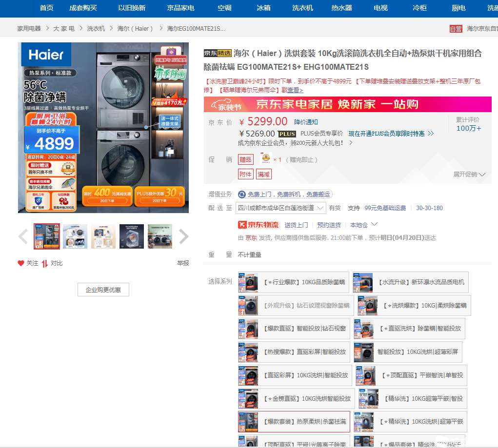Click the 附件 promotion tag
The width and height of the screenshot is (498, 448).
(x=245, y=175)
